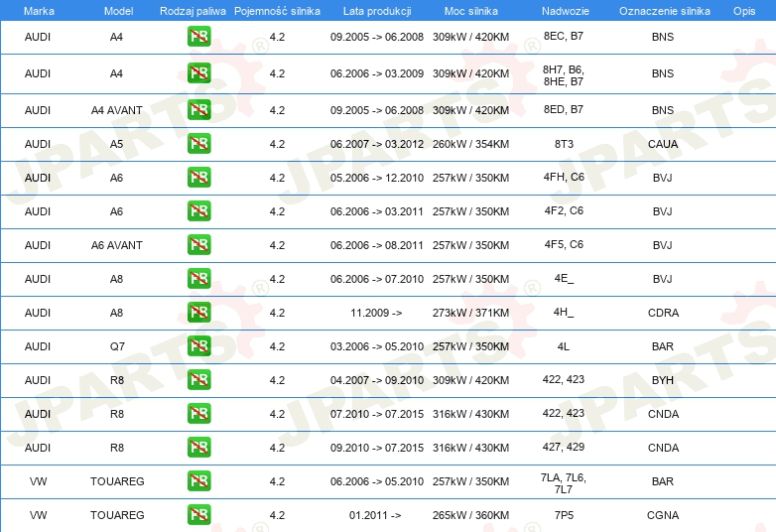
Task: Click fuel icon in row with body 8H7, B6, 8HE, B7
Action: [x=198, y=73]
